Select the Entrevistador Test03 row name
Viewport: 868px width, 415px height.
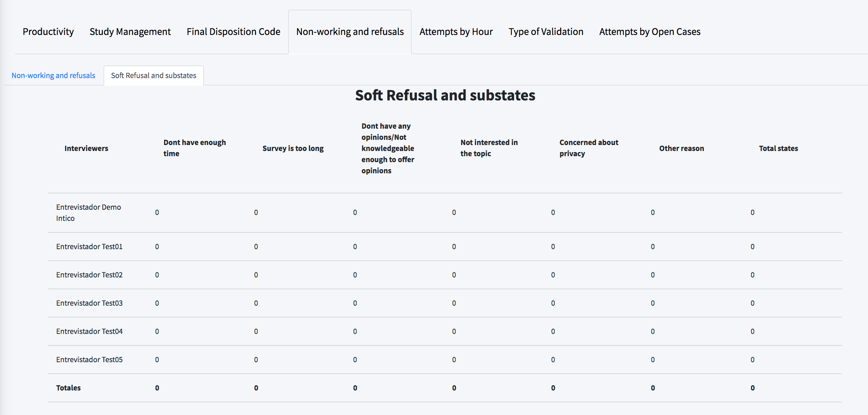tap(89, 303)
